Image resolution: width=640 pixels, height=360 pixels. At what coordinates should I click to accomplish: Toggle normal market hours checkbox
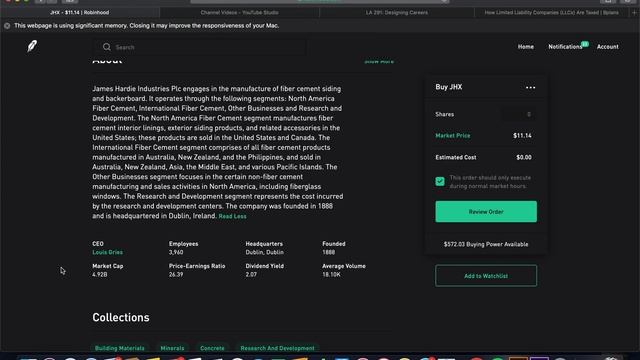pyautogui.click(x=440, y=181)
